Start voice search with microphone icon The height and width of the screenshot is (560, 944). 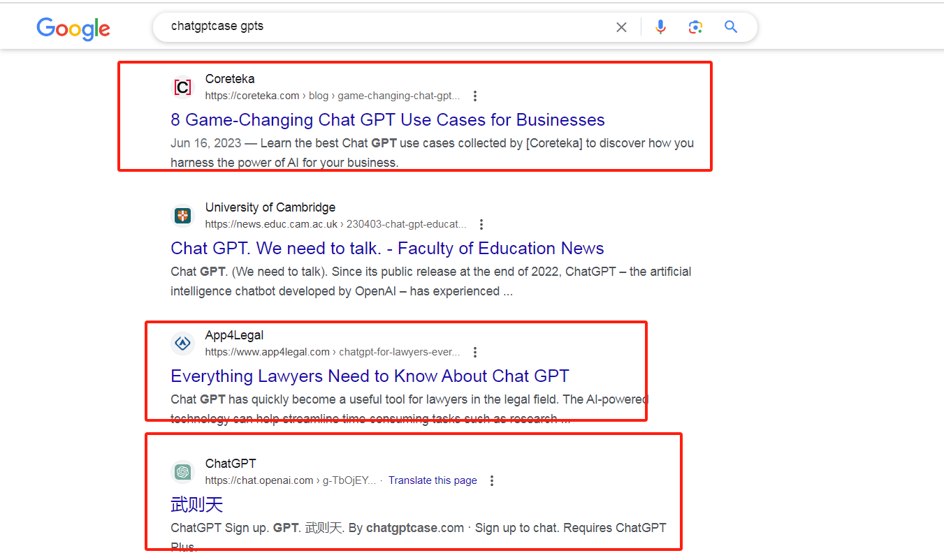(660, 27)
